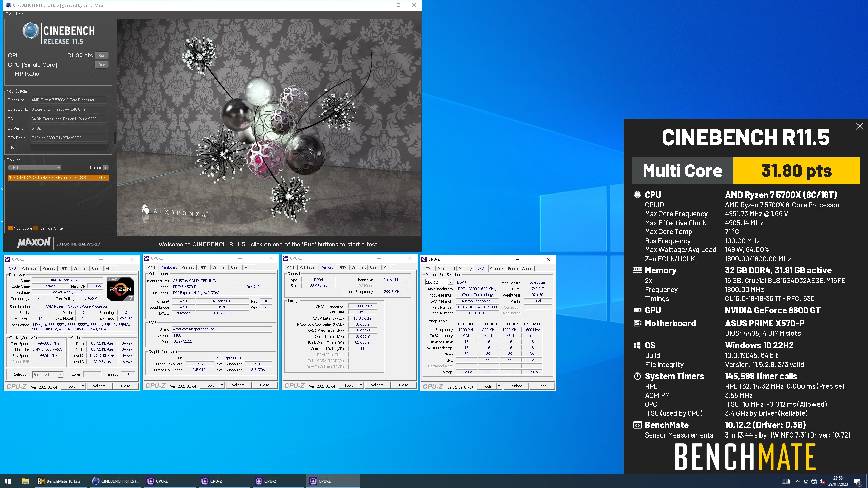Open Tools dropdown arrow in first CPU-Z window
The width and height of the screenshot is (868, 488).
[82, 386]
